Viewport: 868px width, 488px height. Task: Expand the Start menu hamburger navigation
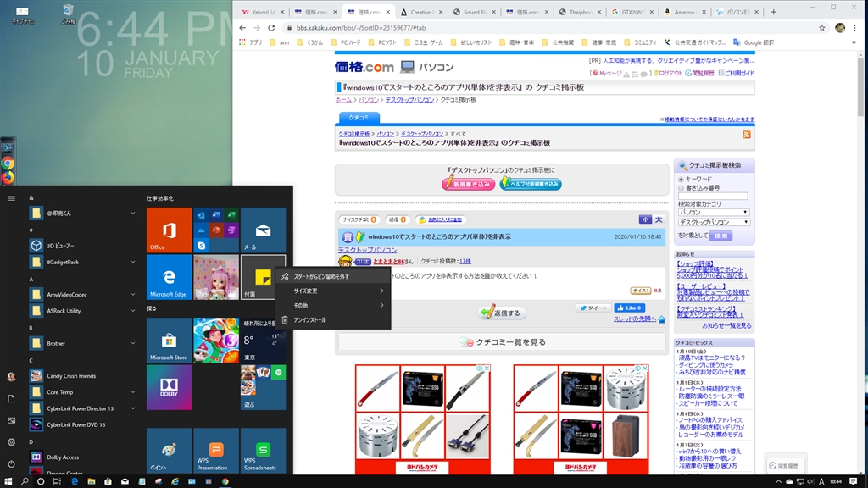[11, 198]
